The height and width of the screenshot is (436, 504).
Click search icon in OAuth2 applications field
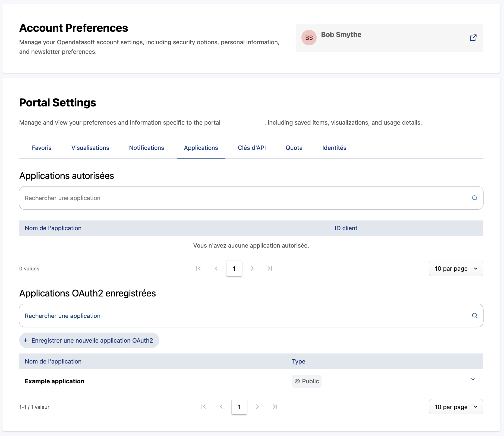pos(474,315)
